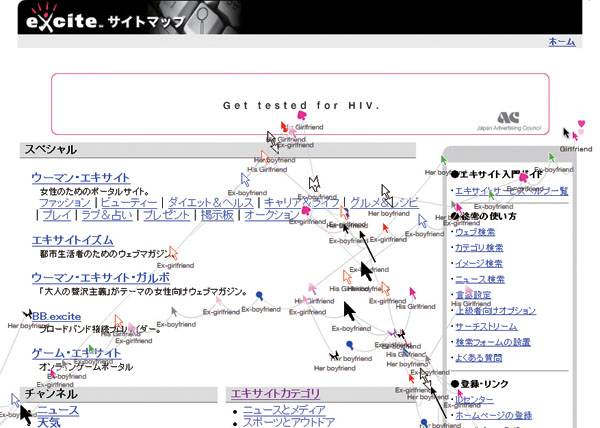Screen dimensions: 600x428
Task: Open the ビューティー link
Action: (x=129, y=203)
